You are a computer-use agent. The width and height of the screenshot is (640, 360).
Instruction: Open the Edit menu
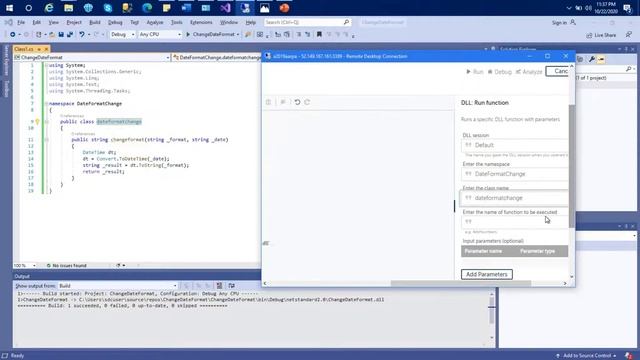click(36, 22)
